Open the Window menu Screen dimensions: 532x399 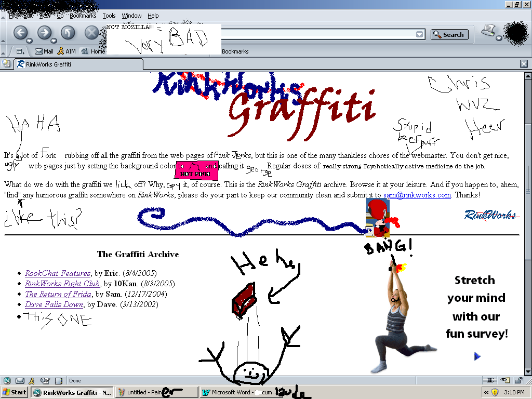point(131,16)
